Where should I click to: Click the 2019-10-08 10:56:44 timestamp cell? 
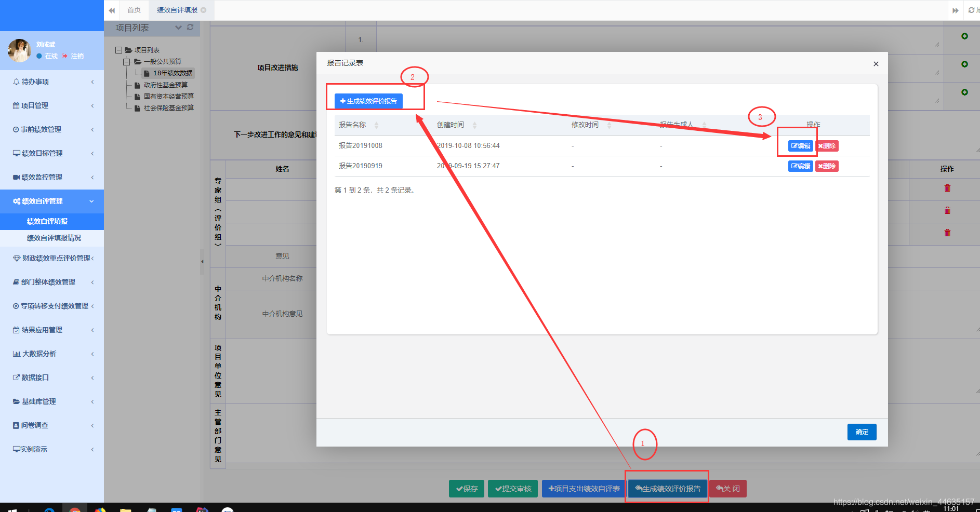click(468, 146)
